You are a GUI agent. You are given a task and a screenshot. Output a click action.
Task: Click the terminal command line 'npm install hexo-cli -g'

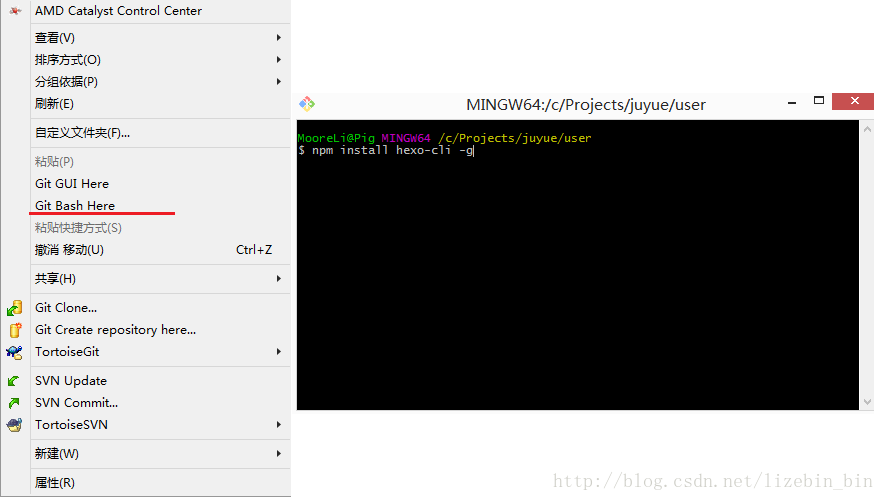392,150
